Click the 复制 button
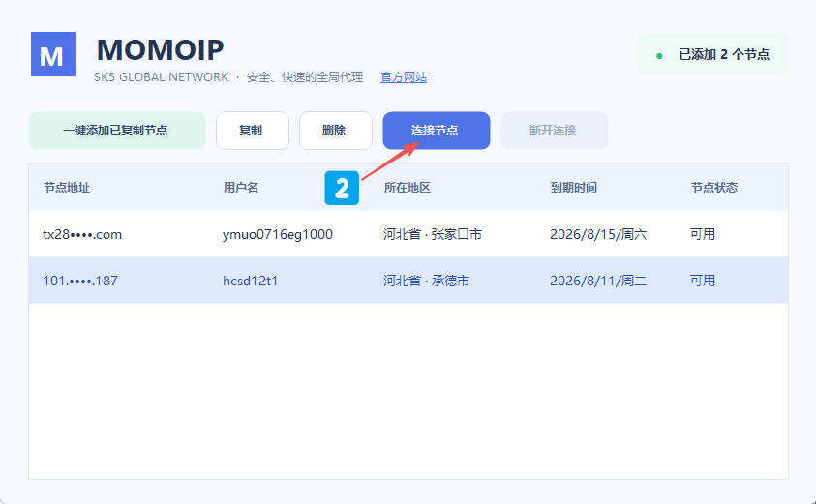This screenshot has width=816, height=504. [253, 131]
